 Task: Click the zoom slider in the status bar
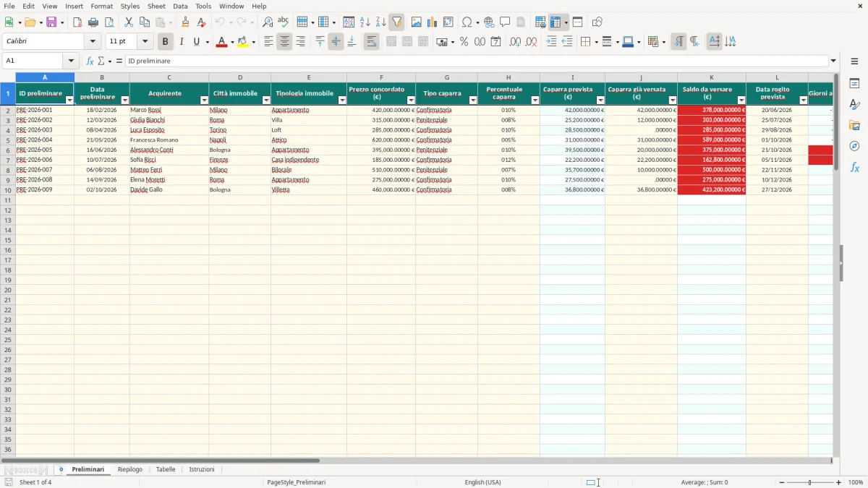click(809, 482)
